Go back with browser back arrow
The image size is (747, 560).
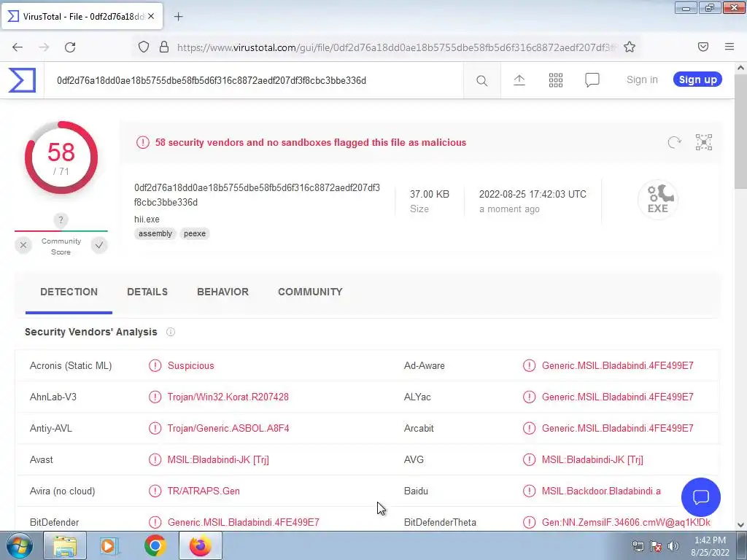tap(18, 47)
